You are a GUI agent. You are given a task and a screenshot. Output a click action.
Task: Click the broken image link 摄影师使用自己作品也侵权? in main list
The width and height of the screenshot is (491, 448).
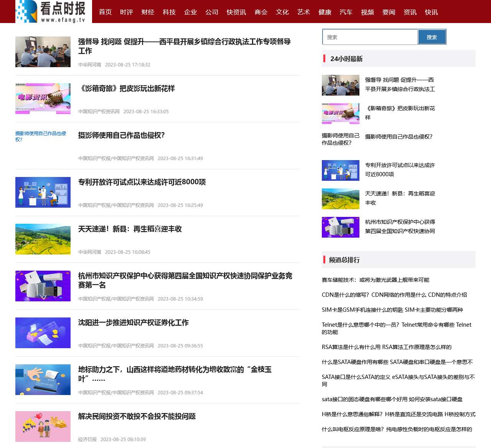click(x=41, y=136)
